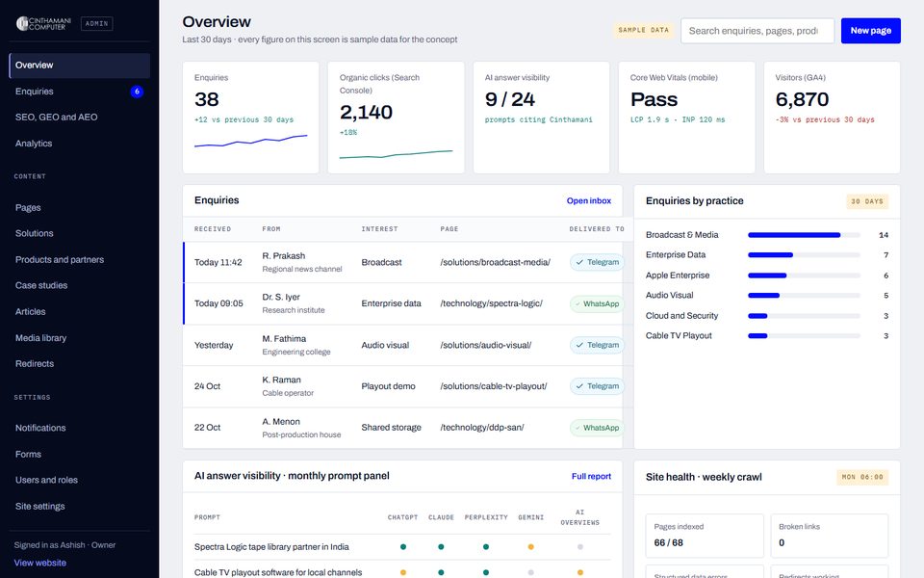The width and height of the screenshot is (924, 578).
Task: Click the Apple Enterprise progress bar
Action: point(804,276)
